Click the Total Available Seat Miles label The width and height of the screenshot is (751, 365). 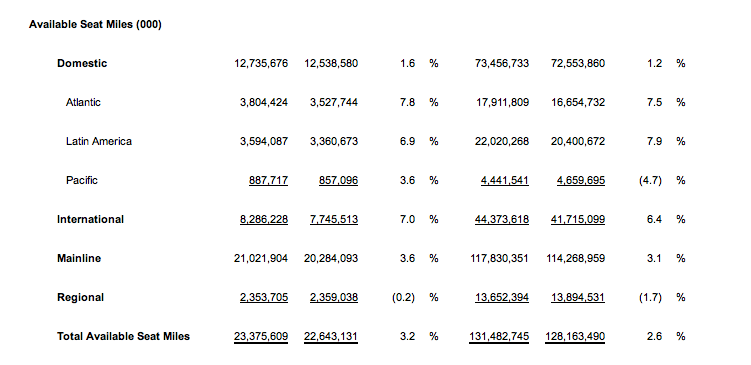[x=123, y=336]
